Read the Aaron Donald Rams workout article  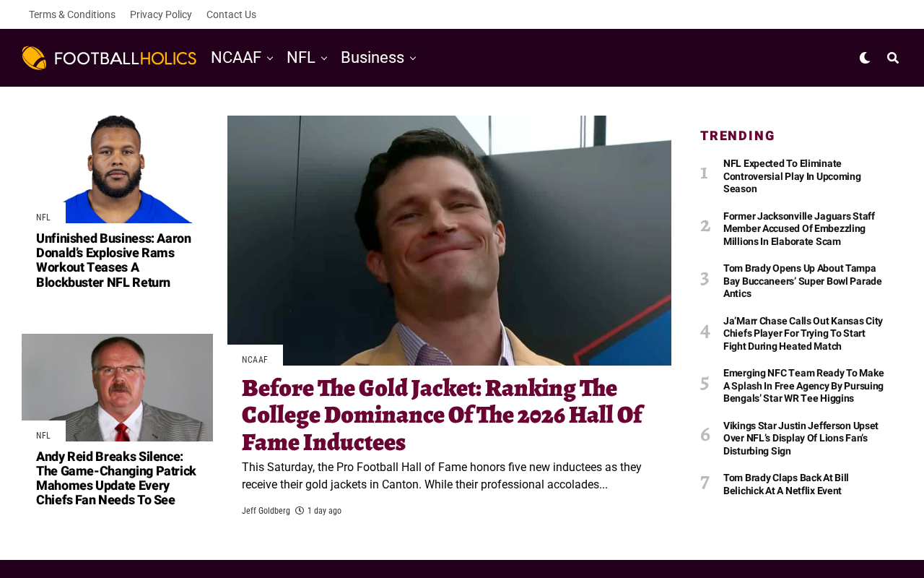[x=114, y=260]
